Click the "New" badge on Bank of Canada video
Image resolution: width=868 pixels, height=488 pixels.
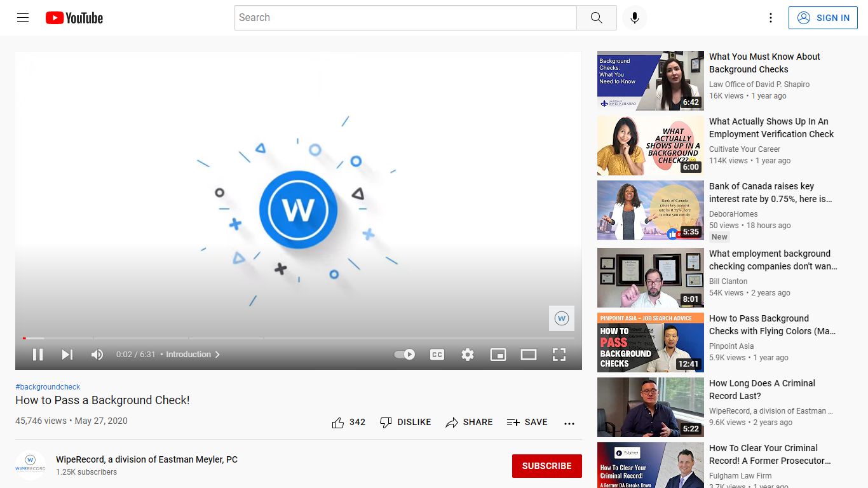point(719,237)
